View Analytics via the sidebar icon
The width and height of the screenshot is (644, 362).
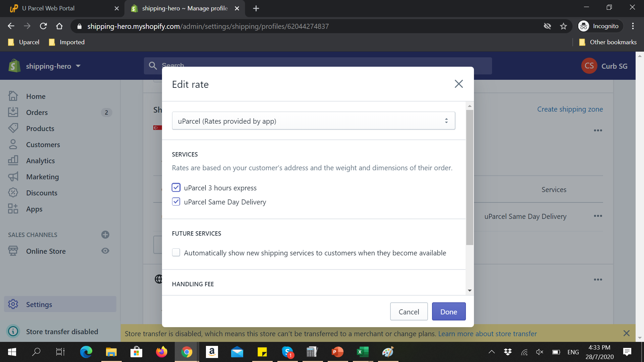tap(13, 161)
